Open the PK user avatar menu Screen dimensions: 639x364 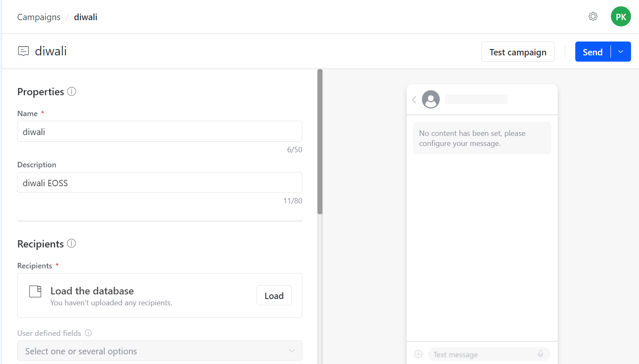coord(621,16)
